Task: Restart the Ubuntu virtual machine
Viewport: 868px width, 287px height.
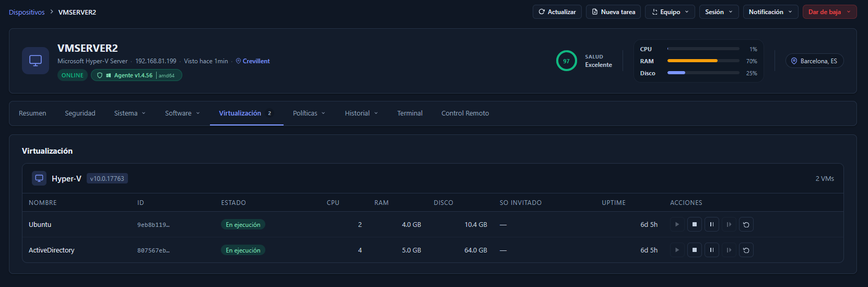Action: [x=746, y=225]
